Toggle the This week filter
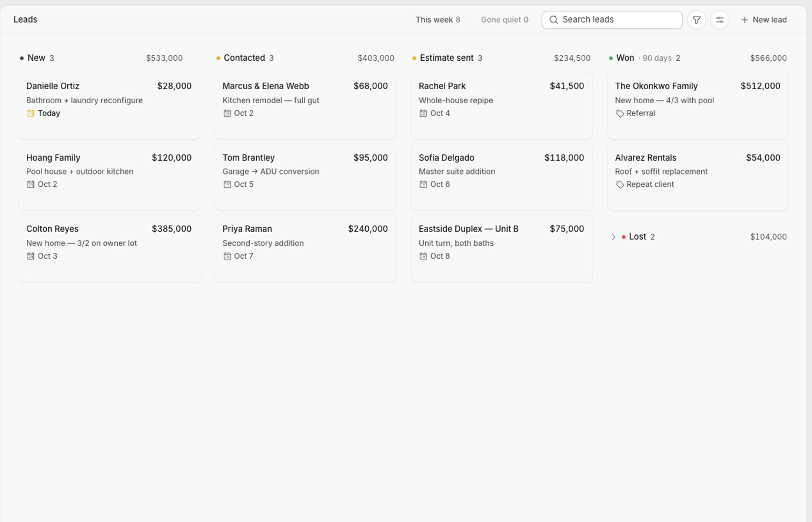Viewport: 812px width, 522px height. click(x=438, y=20)
